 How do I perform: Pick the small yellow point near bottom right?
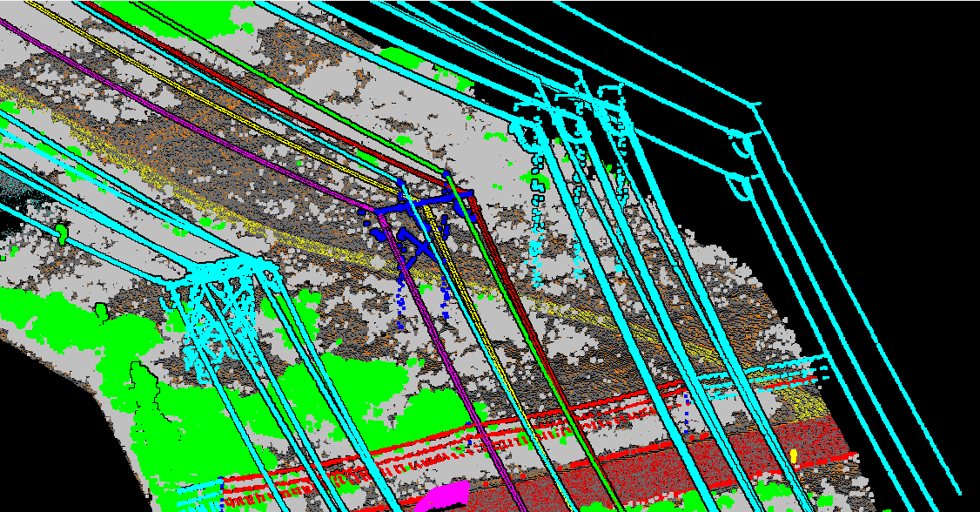point(794,455)
